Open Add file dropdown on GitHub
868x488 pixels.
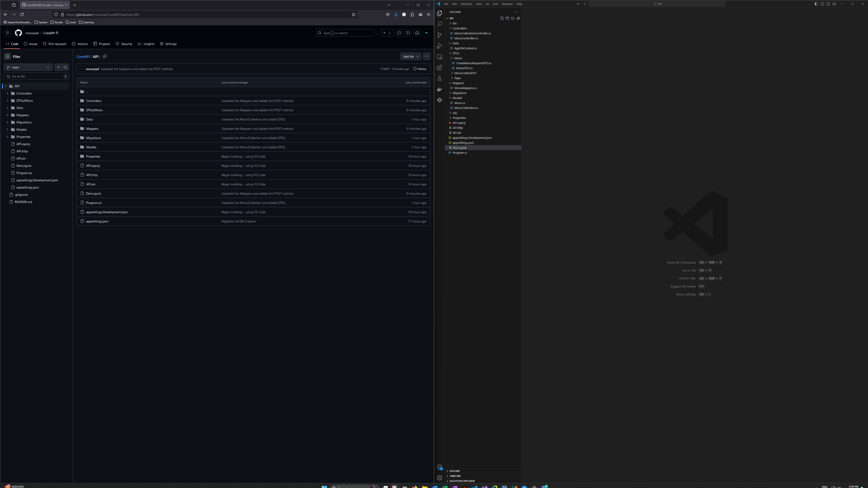click(410, 57)
